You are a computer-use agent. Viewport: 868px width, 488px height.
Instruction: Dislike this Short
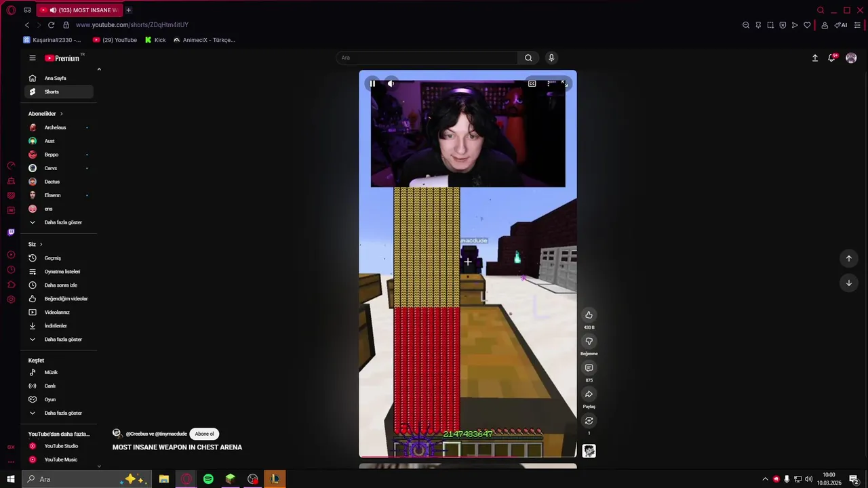click(x=589, y=342)
